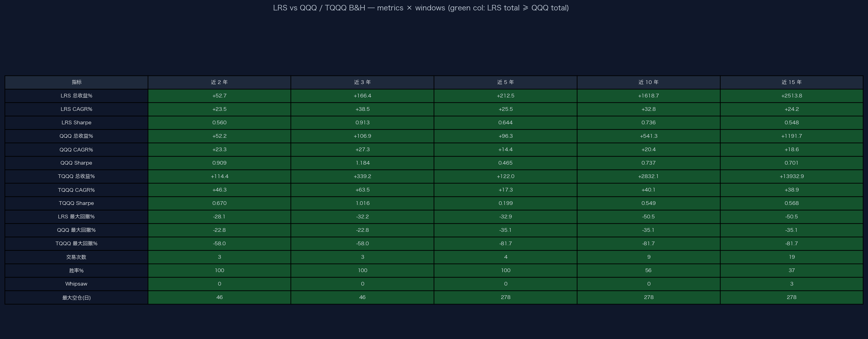This screenshot has width=868, height=339.
Task: Select the 'QQQ CAGR%' row label
Action: [x=77, y=149]
